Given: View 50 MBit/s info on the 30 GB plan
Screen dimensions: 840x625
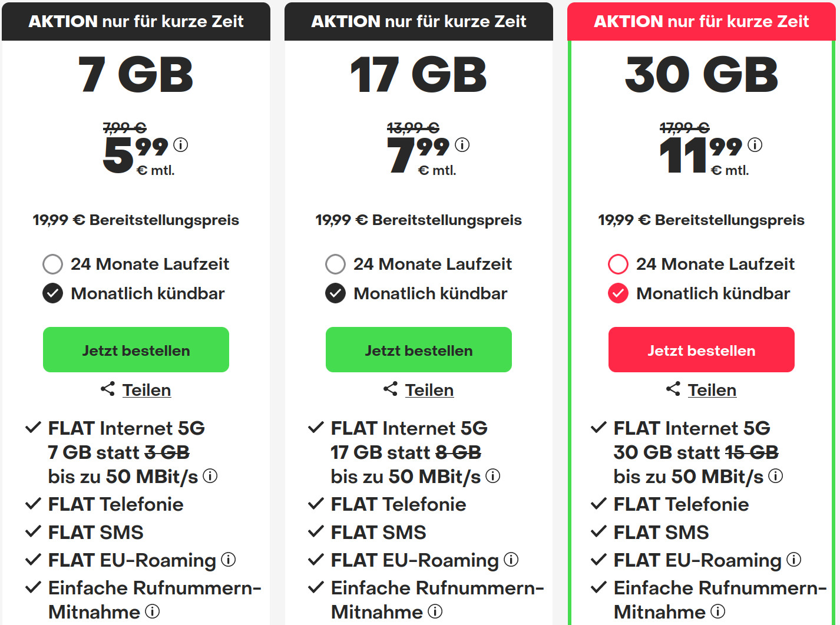Looking at the screenshot, I should pyautogui.click(x=775, y=475).
